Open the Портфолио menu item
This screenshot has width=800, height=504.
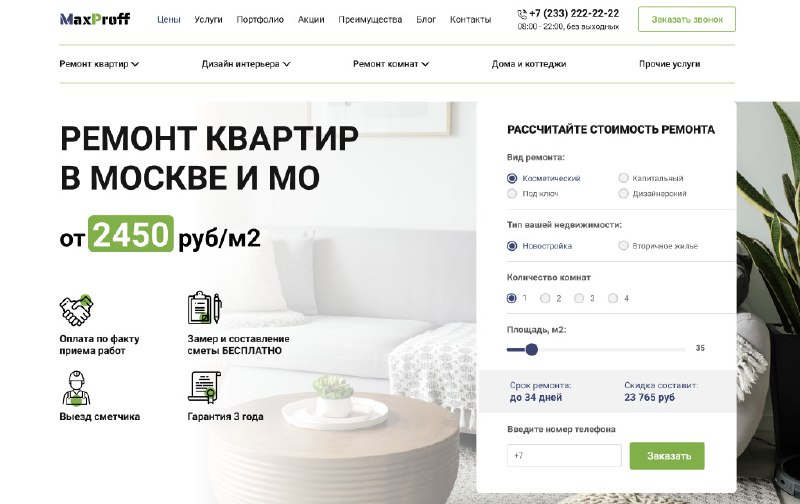pyautogui.click(x=260, y=19)
